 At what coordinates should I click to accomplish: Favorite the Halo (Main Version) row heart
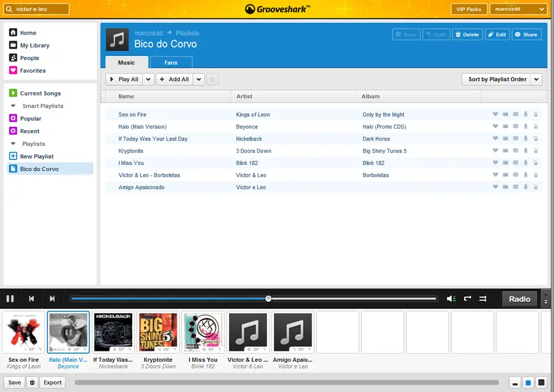coord(496,126)
